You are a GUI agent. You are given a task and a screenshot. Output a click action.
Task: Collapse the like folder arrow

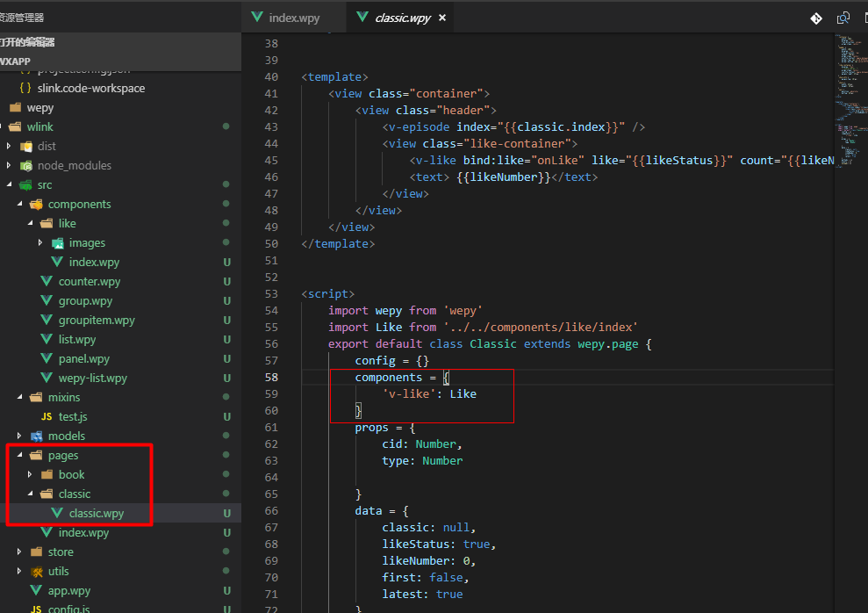30,223
